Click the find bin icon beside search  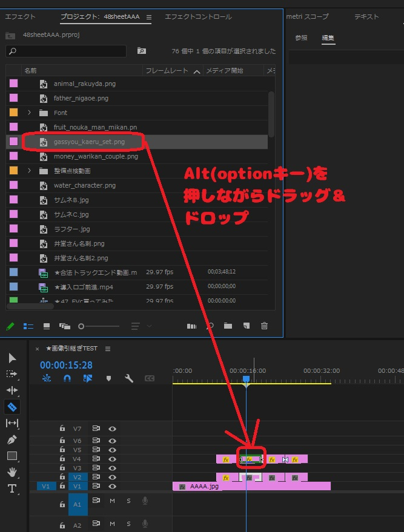[x=142, y=51]
